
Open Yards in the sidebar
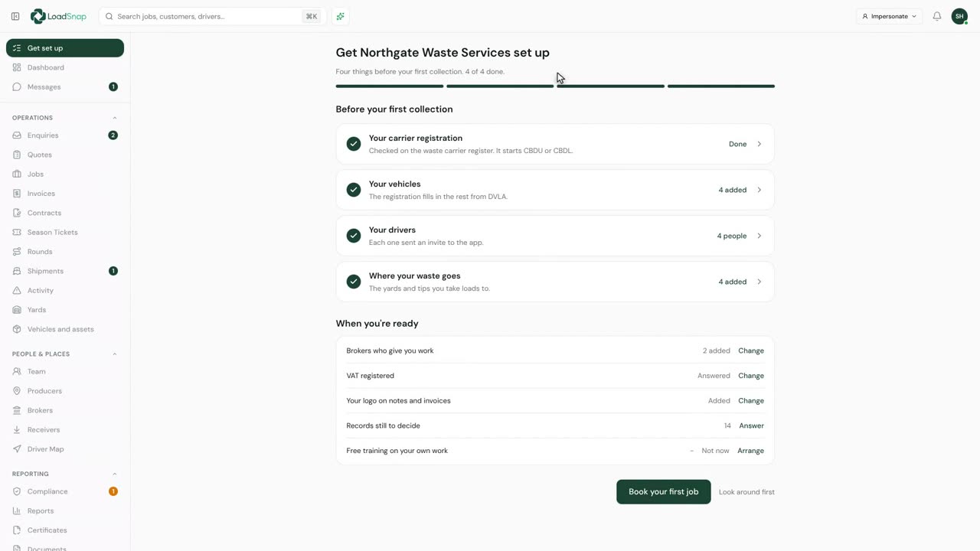(x=65, y=310)
